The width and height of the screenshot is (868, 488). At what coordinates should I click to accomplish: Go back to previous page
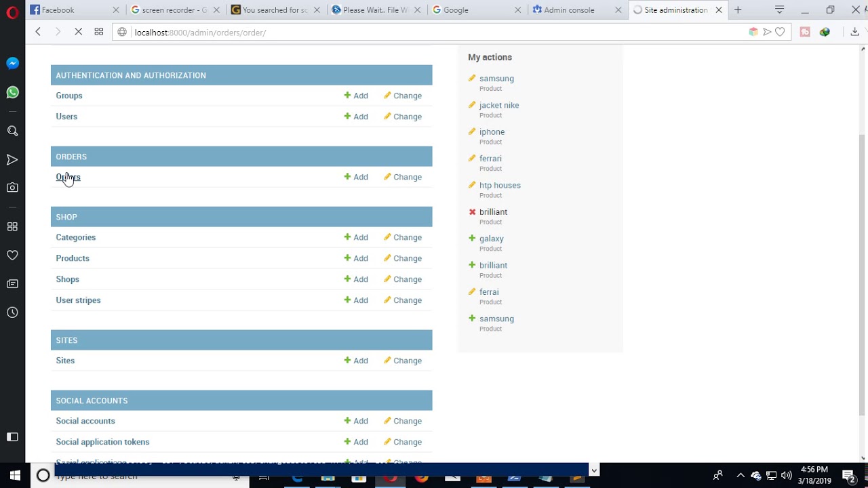(x=38, y=32)
